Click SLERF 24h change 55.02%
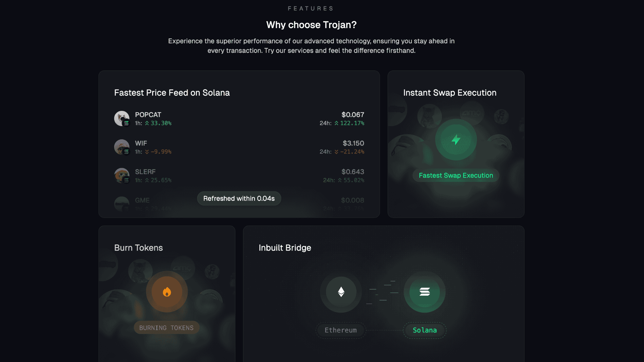 [x=351, y=180]
